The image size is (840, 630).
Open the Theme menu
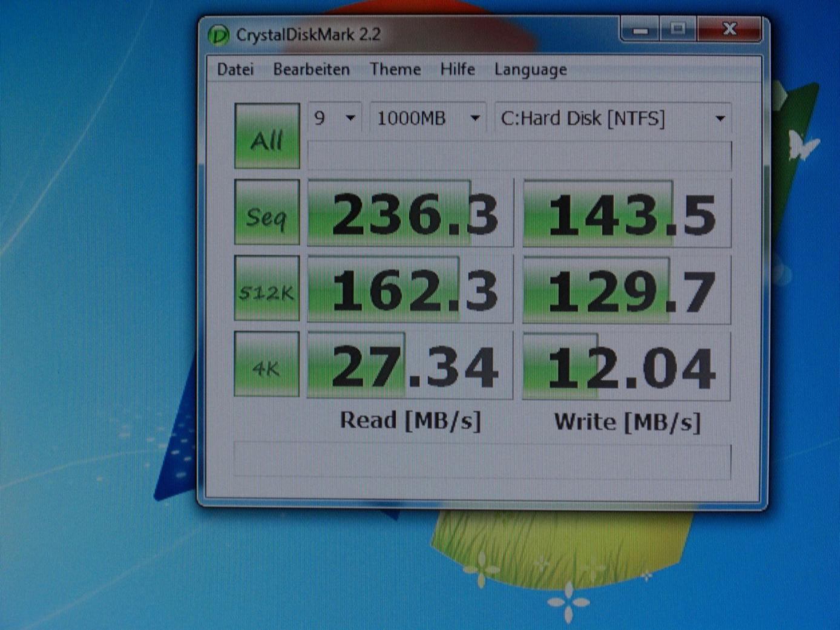click(395, 69)
